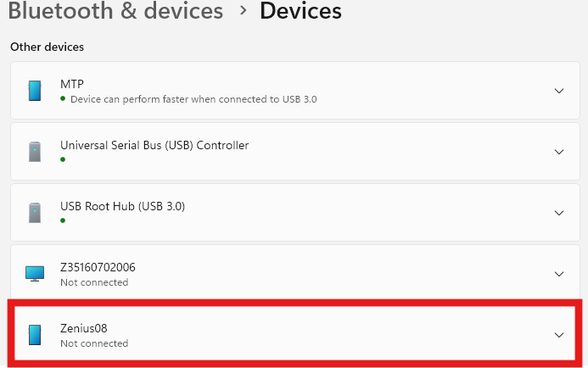Go back to Bluetooth & devices breadcrumb
This screenshot has width=588, height=368.
pyautogui.click(x=115, y=12)
